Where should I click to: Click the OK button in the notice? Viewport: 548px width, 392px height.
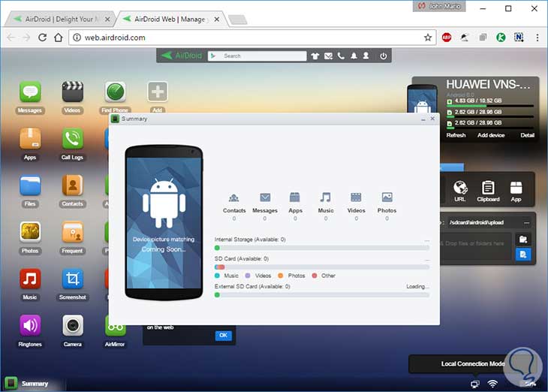tap(223, 336)
